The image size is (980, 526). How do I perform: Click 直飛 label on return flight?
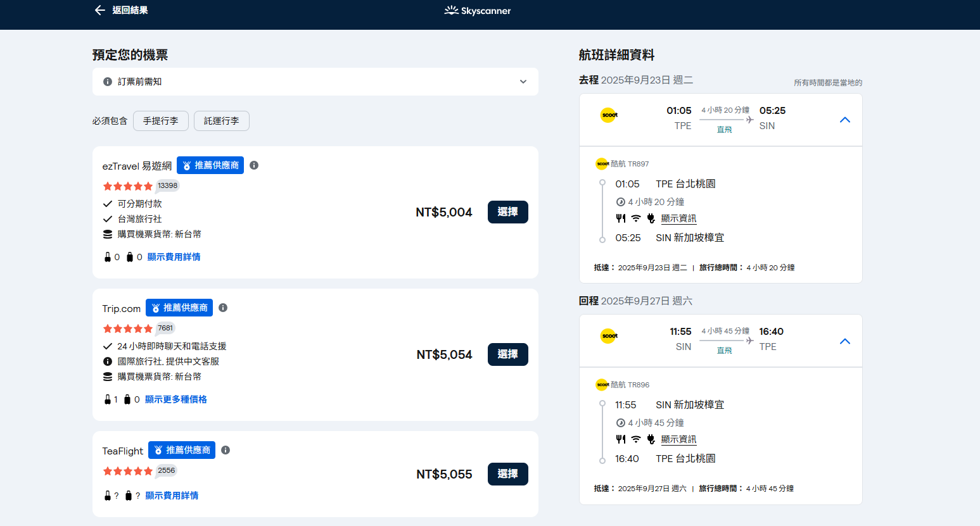[724, 351]
